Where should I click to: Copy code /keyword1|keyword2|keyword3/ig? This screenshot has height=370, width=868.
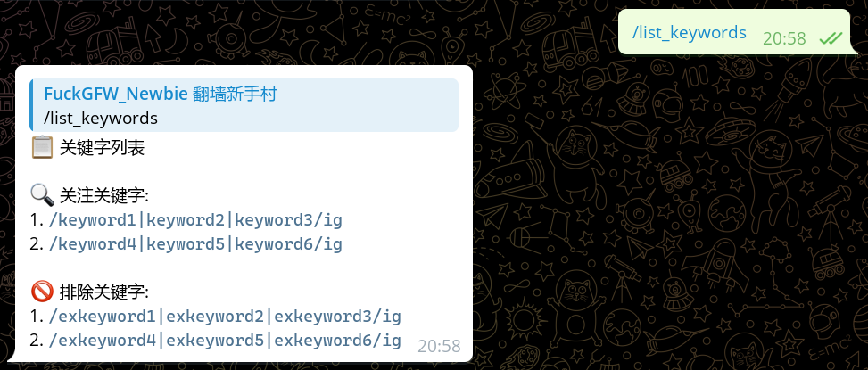(x=195, y=220)
